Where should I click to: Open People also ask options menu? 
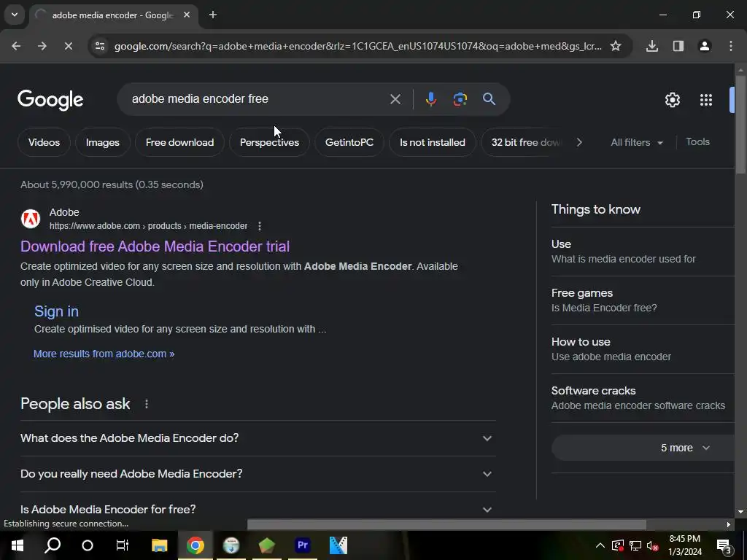click(x=146, y=404)
